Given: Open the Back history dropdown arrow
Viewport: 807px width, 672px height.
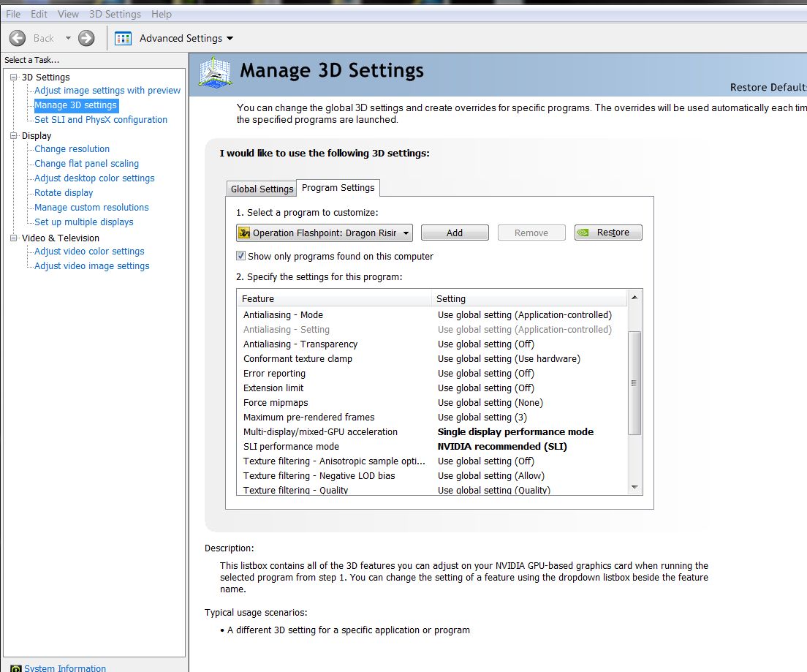Looking at the screenshot, I should click(68, 38).
